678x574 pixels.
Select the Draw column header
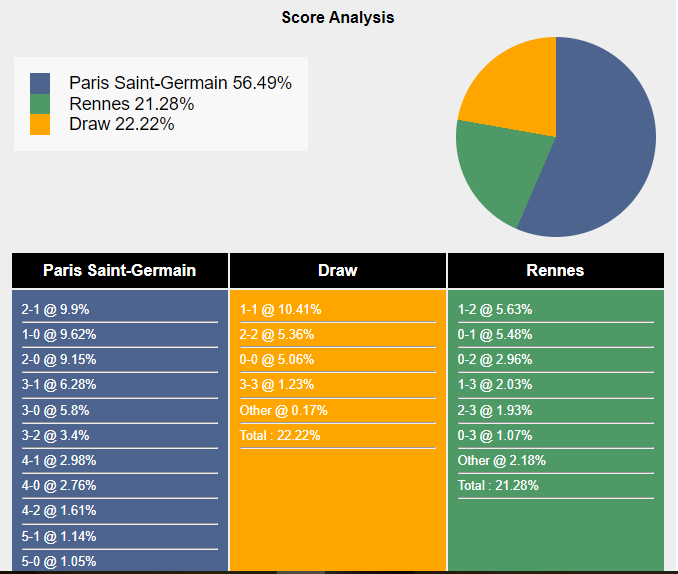point(338,270)
